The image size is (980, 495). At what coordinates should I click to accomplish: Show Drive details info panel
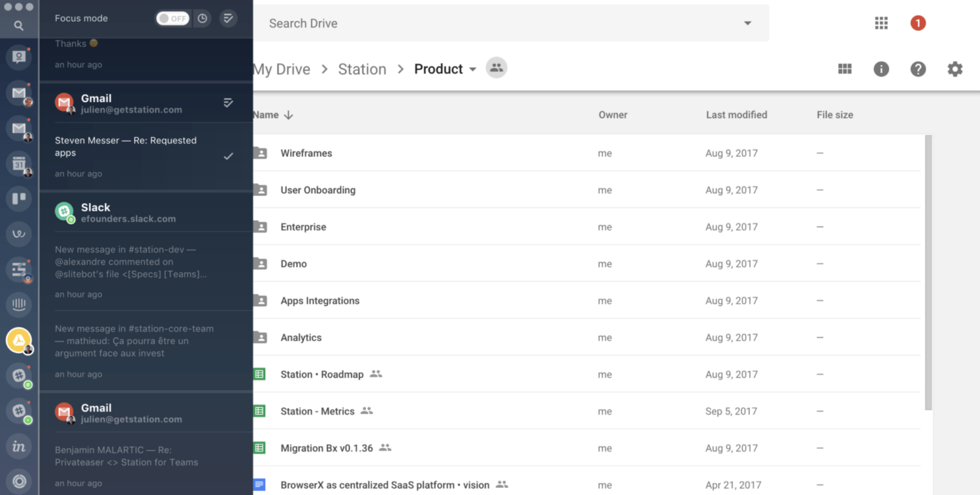881,69
